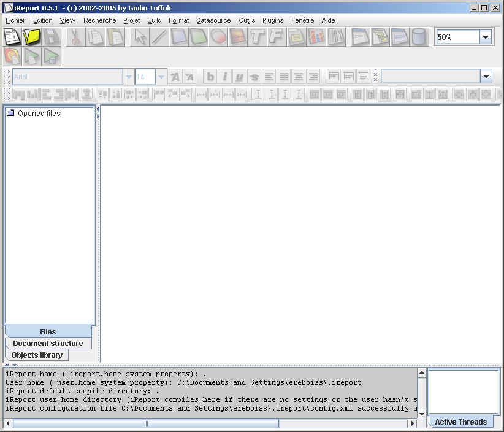Open the Build menu
Screen dimensions: 504x432
[x=155, y=20]
